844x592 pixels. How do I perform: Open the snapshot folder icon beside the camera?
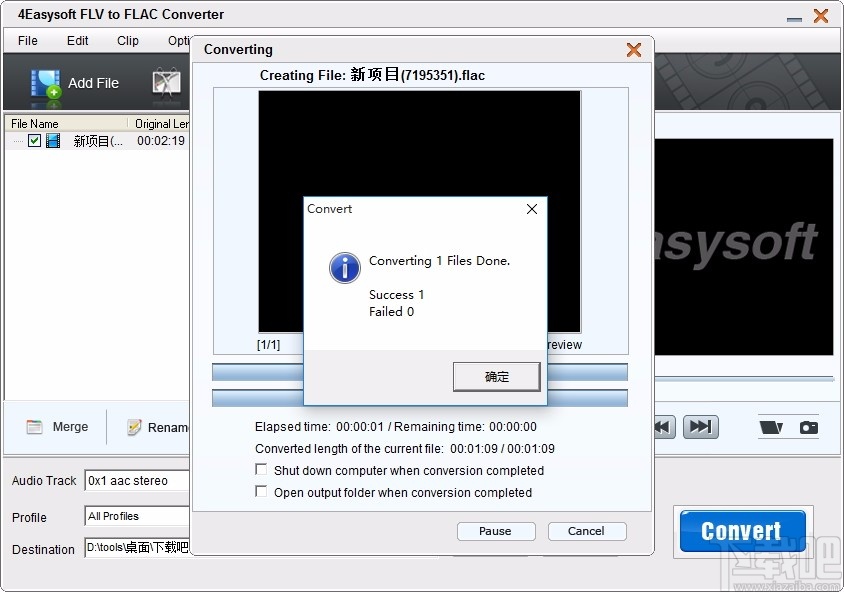tap(771, 426)
